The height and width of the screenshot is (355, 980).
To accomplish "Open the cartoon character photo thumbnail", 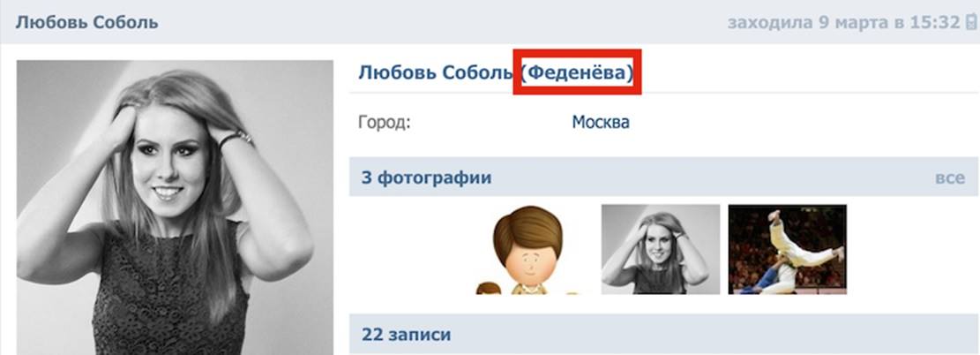I will (527, 249).
